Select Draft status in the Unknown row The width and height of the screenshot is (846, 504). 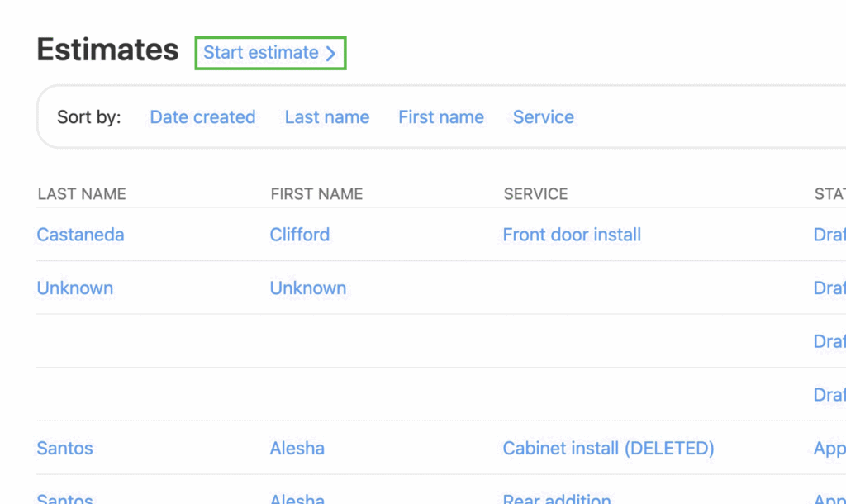pos(829,288)
